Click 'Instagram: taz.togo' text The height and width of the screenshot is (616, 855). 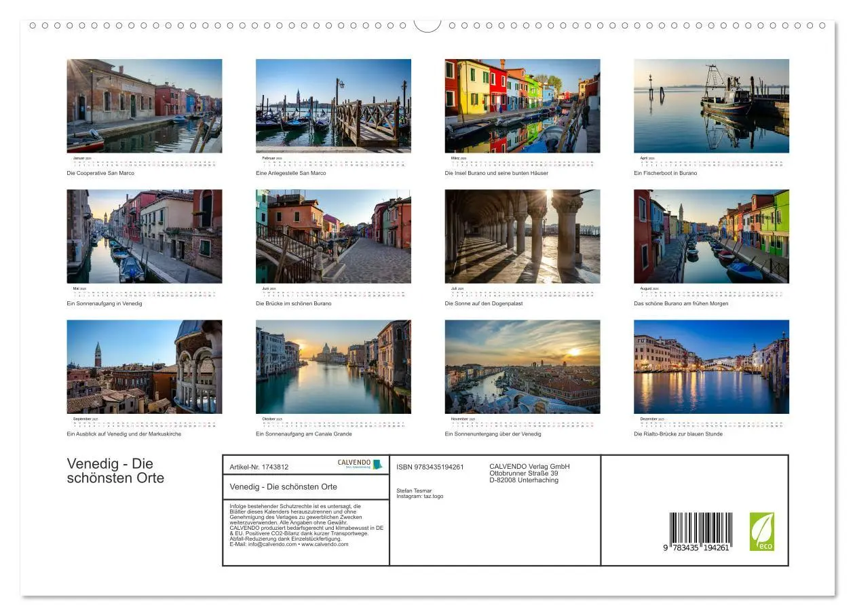pos(420,496)
